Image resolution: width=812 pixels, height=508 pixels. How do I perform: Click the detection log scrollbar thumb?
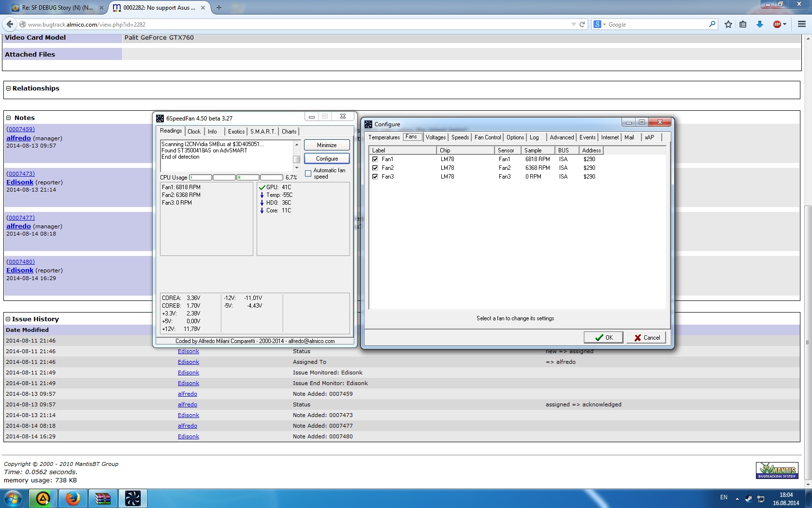(297, 159)
